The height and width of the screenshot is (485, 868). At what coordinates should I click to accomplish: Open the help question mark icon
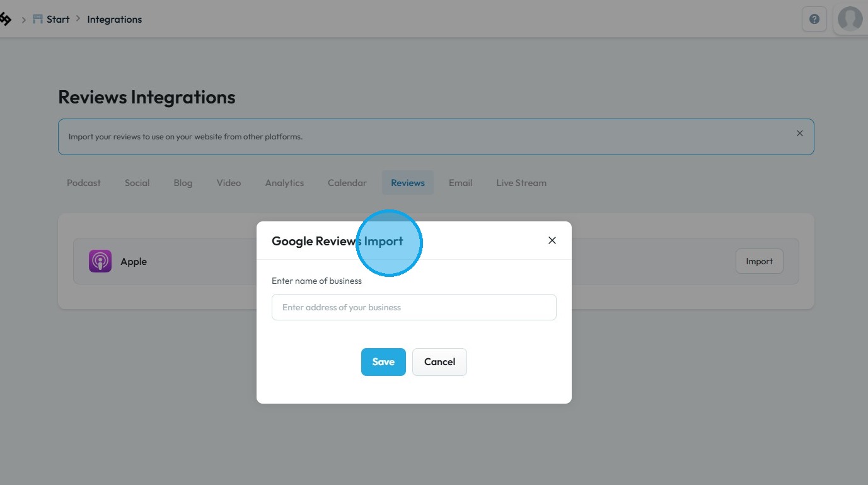tap(814, 20)
